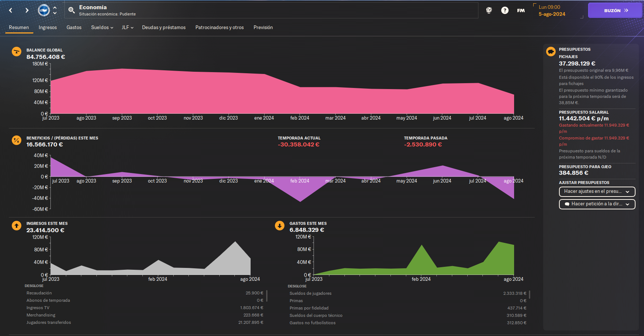
Task: Expand the Sueldos dropdown tab
Action: (102, 27)
